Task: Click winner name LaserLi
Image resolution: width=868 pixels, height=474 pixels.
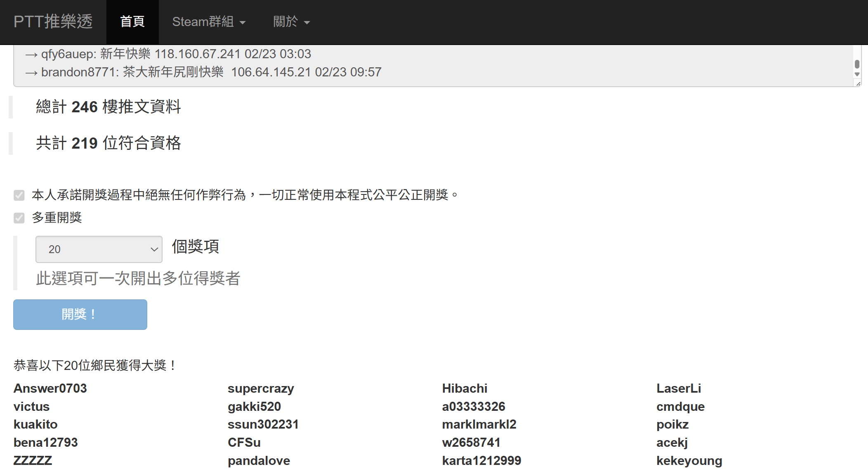Action: click(x=679, y=389)
